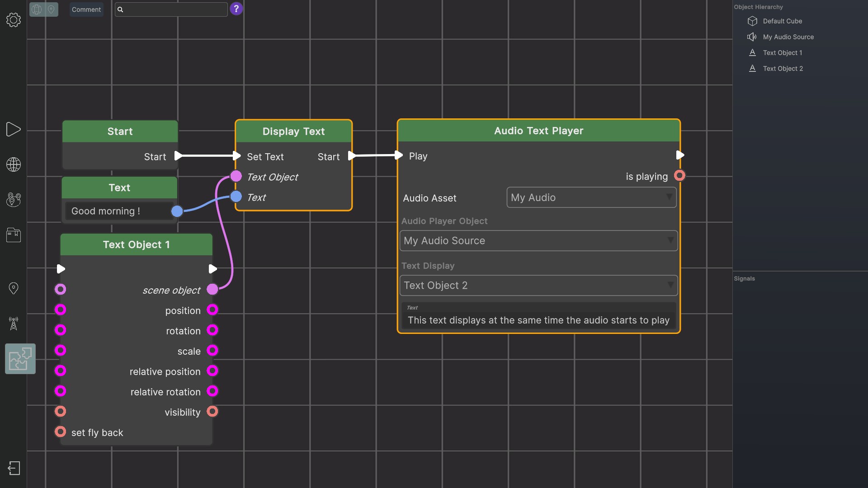Select My Audio Source in the Object Hierarchy
Viewport: 868px width, 488px height.
(788, 37)
